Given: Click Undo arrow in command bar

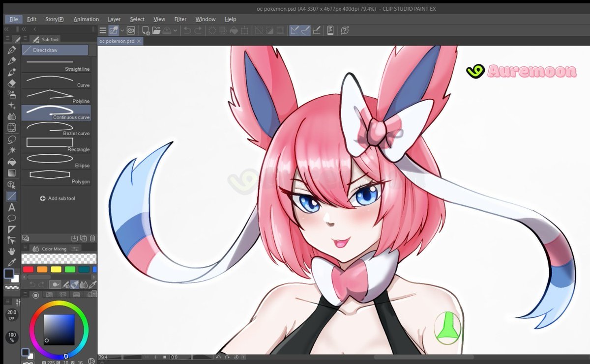Looking at the screenshot, I should coord(187,30).
